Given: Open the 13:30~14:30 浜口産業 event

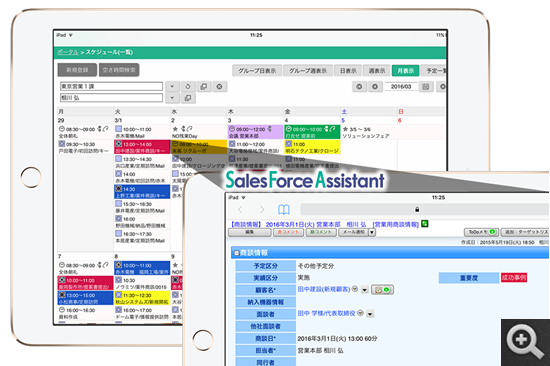Looking at the screenshot, I should 142,162.
